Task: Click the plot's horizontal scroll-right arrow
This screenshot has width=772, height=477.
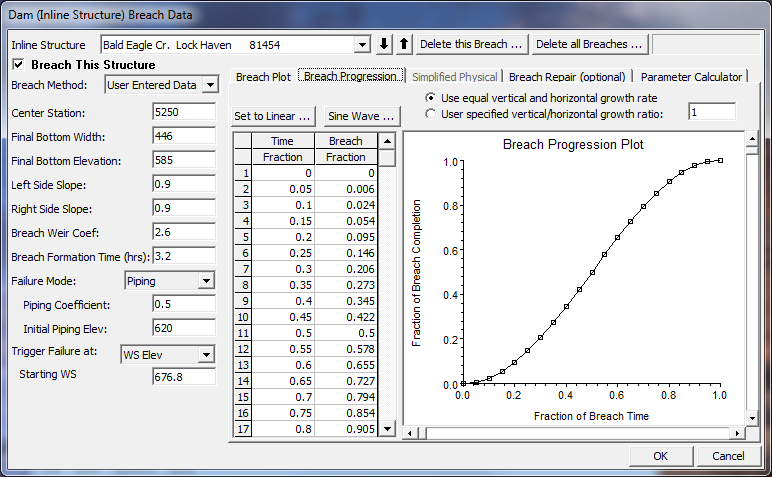Action: pyautogui.click(x=737, y=433)
